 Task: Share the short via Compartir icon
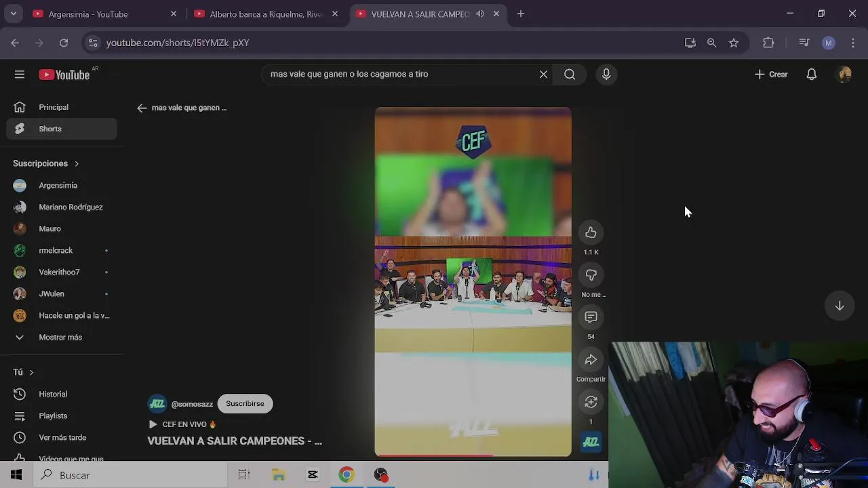click(x=591, y=360)
